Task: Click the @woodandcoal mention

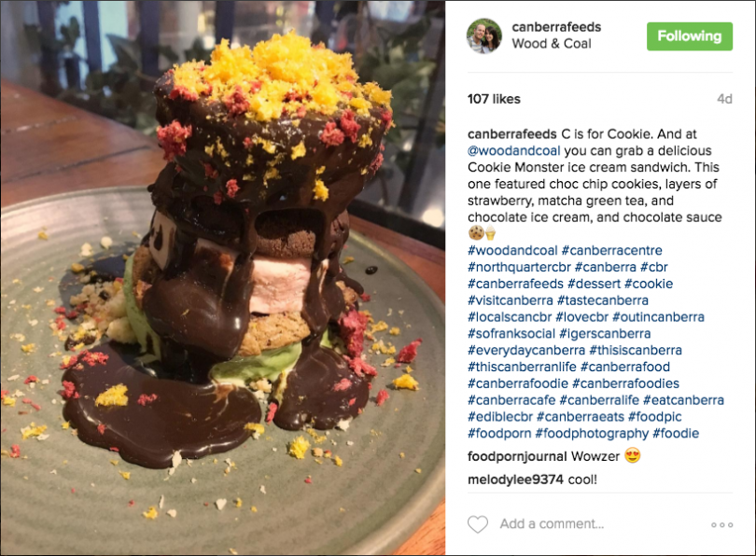Action: click(x=514, y=151)
